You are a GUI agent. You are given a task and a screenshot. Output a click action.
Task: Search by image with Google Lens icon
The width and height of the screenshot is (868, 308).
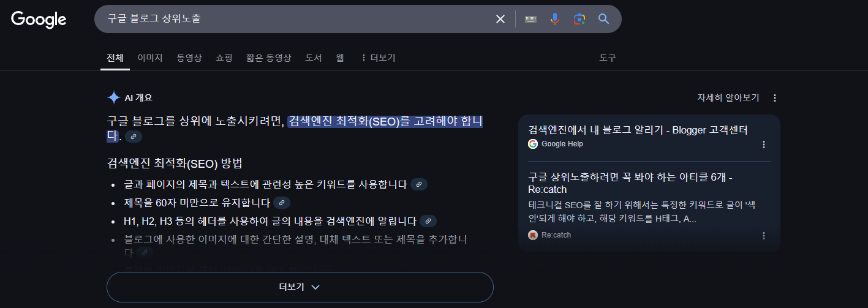click(x=579, y=19)
